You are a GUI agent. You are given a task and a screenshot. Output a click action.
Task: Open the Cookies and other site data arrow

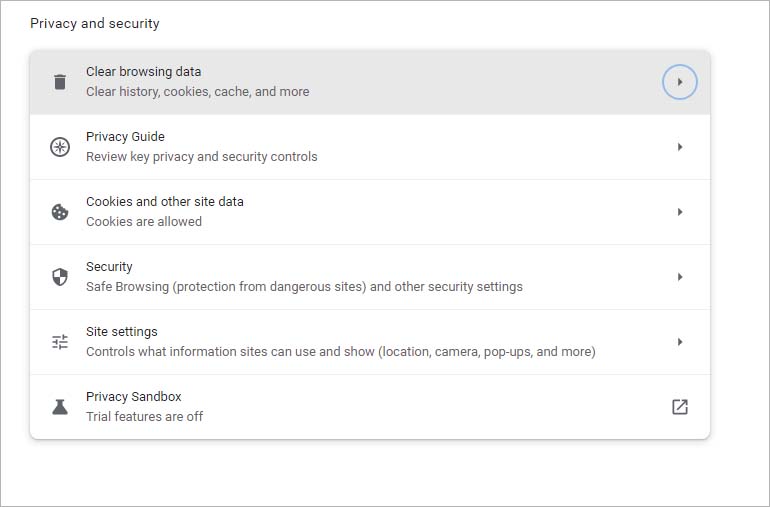tap(680, 212)
